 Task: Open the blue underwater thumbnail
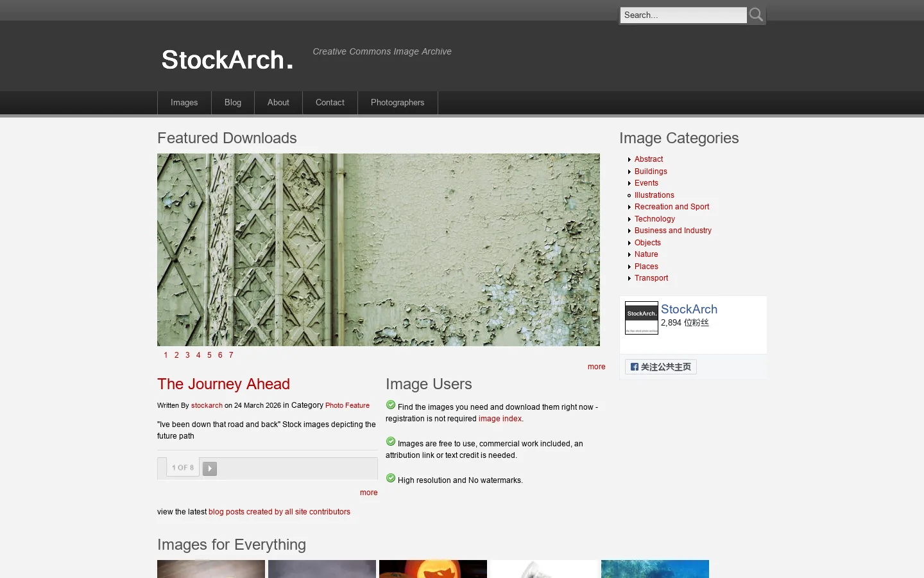tap(655, 569)
